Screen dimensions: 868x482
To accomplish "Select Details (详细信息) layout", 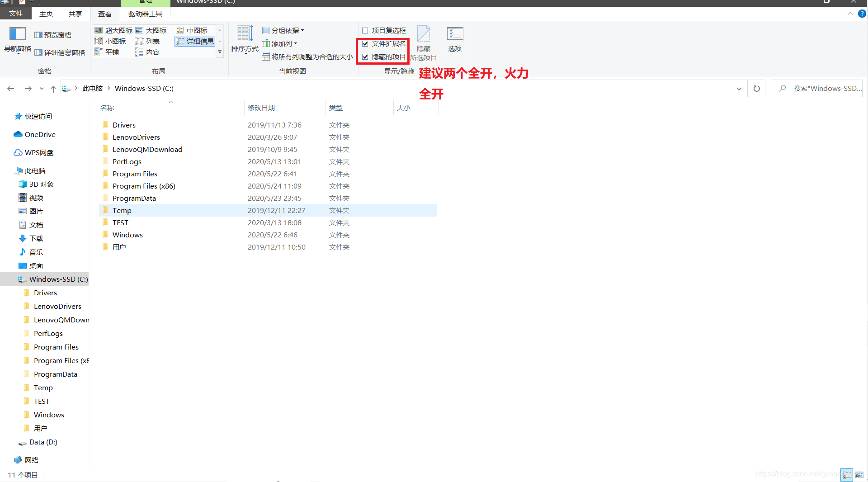I will pyautogui.click(x=195, y=41).
